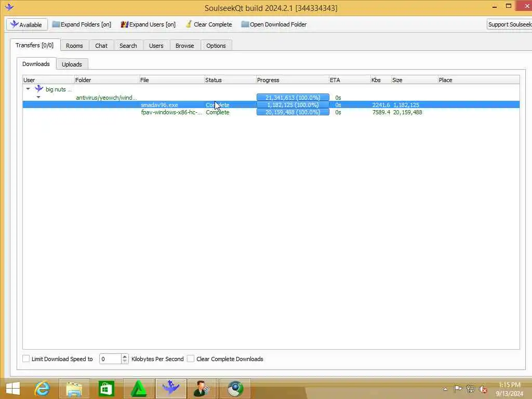
Task: Open green triangle Smadav taskbar icon
Action: click(138, 389)
